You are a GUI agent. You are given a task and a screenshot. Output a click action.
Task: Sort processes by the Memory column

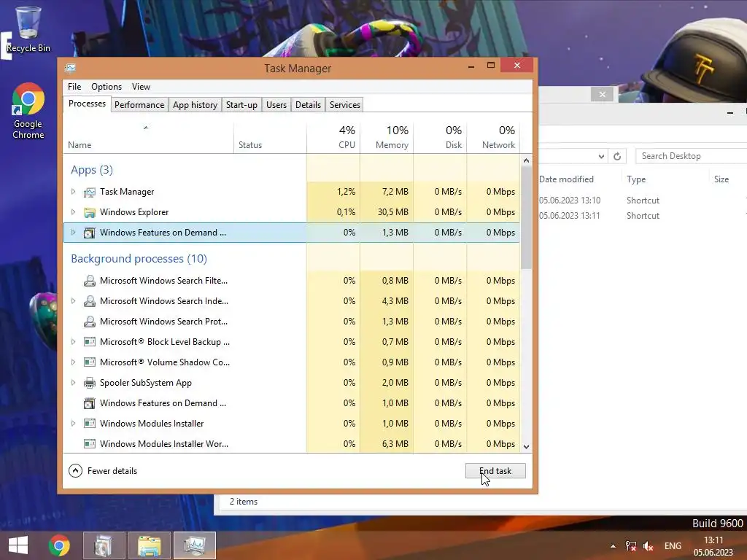(387, 138)
